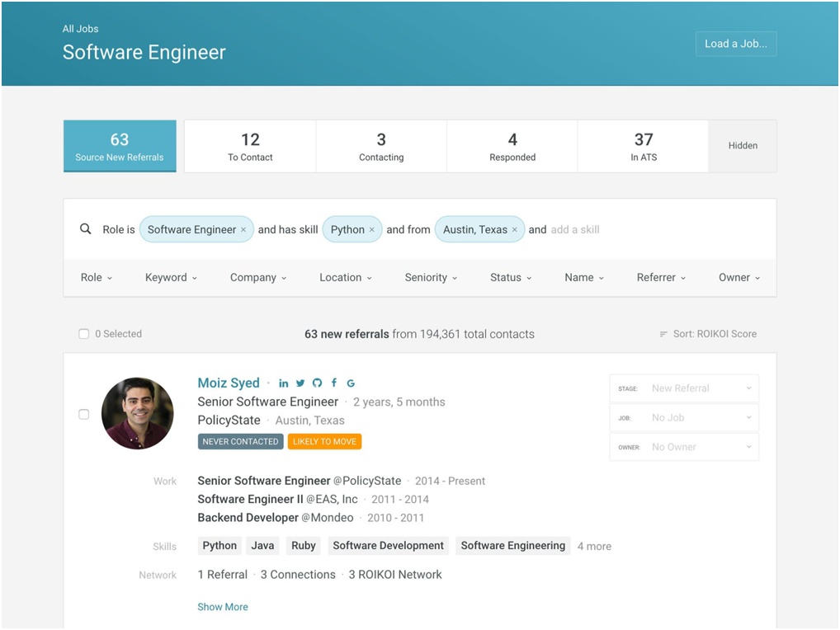Open the Stage dropdown showing New Referral

tap(684, 388)
